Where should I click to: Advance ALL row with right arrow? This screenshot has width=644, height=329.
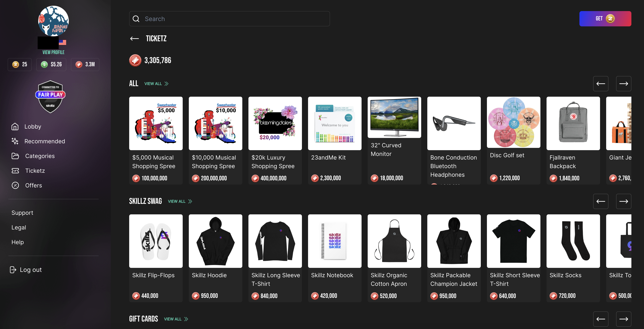[x=624, y=84]
